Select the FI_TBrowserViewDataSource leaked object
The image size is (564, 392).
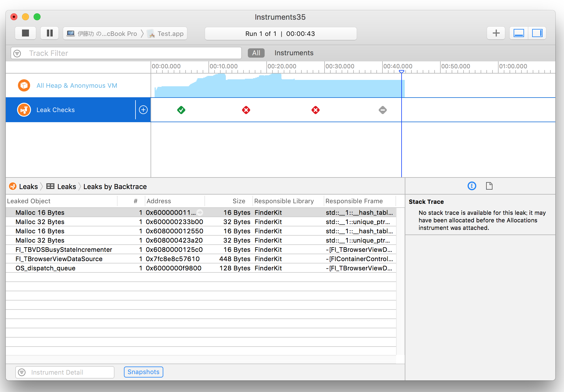(x=59, y=259)
